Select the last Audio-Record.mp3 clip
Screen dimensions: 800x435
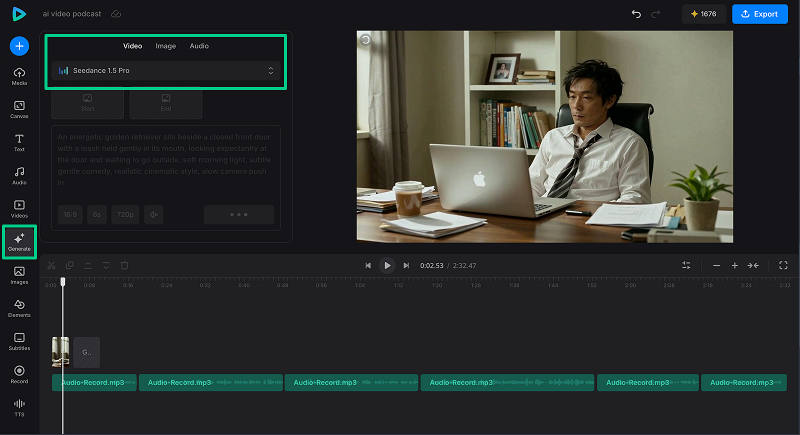[x=744, y=382]
